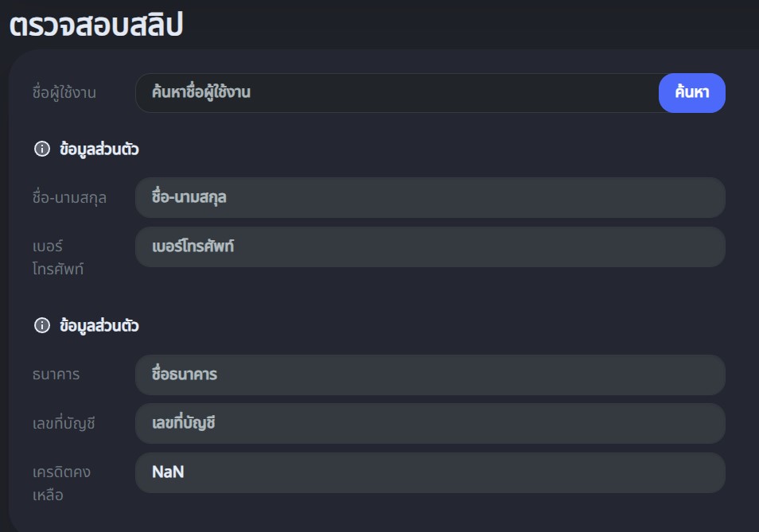
Task: Click the ตรวจสอบสลิป page title
Action: click(96, 25)
